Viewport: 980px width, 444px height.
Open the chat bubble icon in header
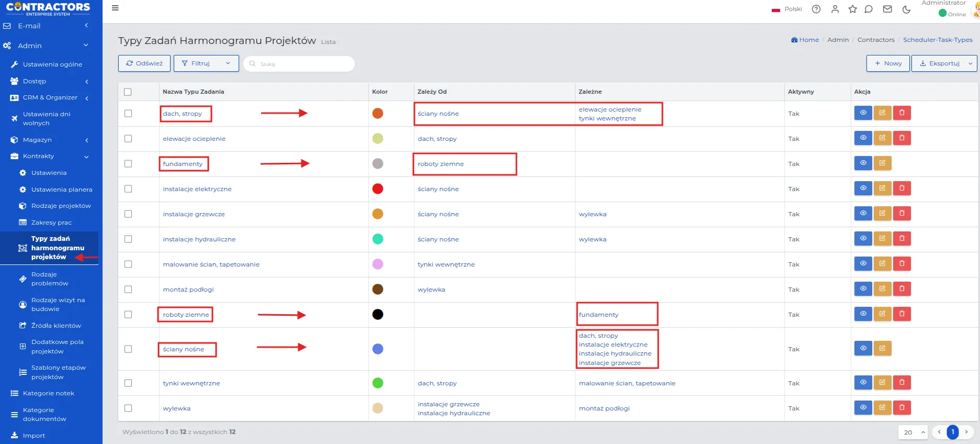click(x=869, y=9)
